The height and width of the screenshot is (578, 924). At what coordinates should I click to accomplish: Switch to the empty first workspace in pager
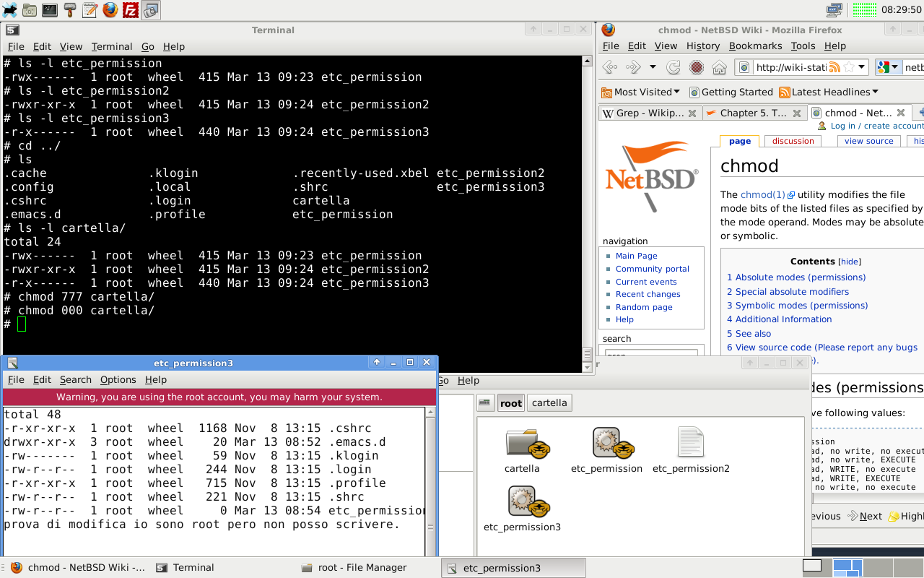click(812, 565)
